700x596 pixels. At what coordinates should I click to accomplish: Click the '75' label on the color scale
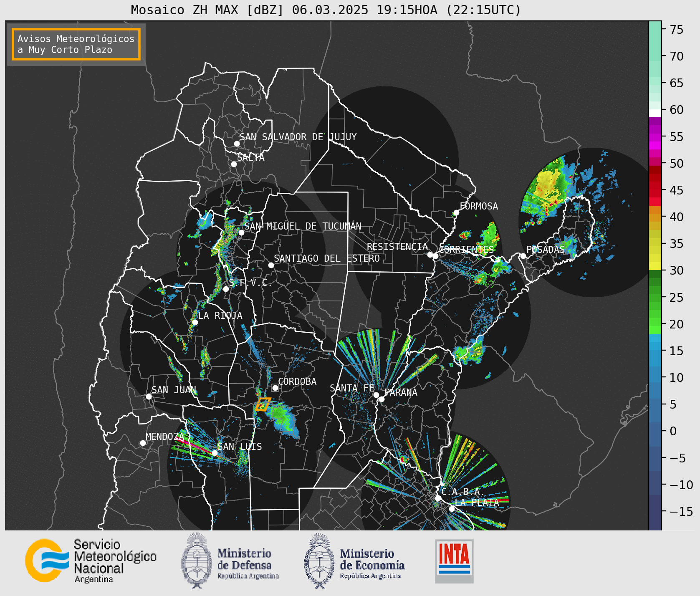(x=677, y=30)
